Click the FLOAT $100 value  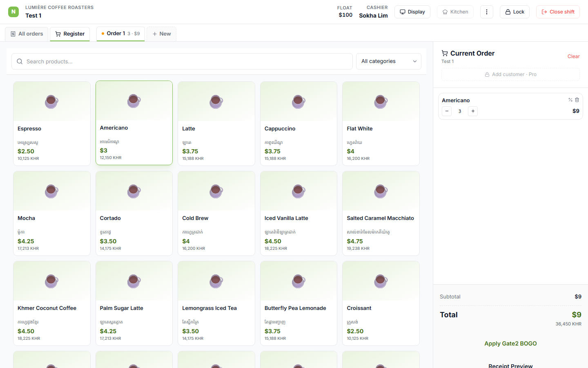pyautogui.click(x=345, y=15)
